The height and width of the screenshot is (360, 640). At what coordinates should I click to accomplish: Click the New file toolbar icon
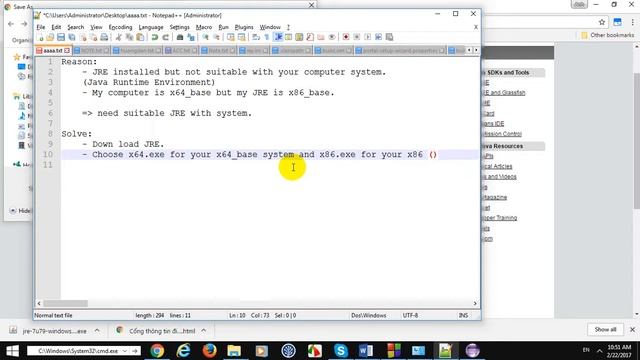coord(40,38)
